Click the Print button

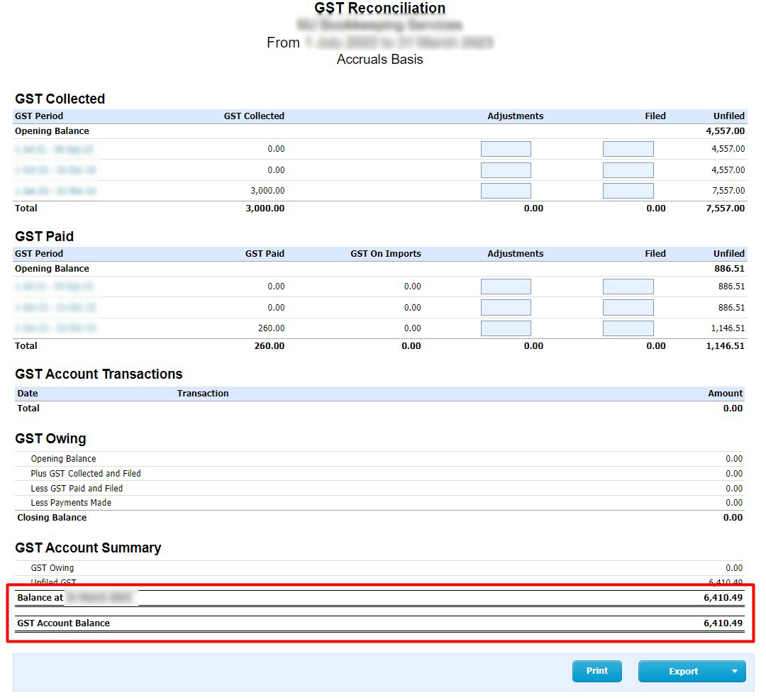click(x=596, y=671)
